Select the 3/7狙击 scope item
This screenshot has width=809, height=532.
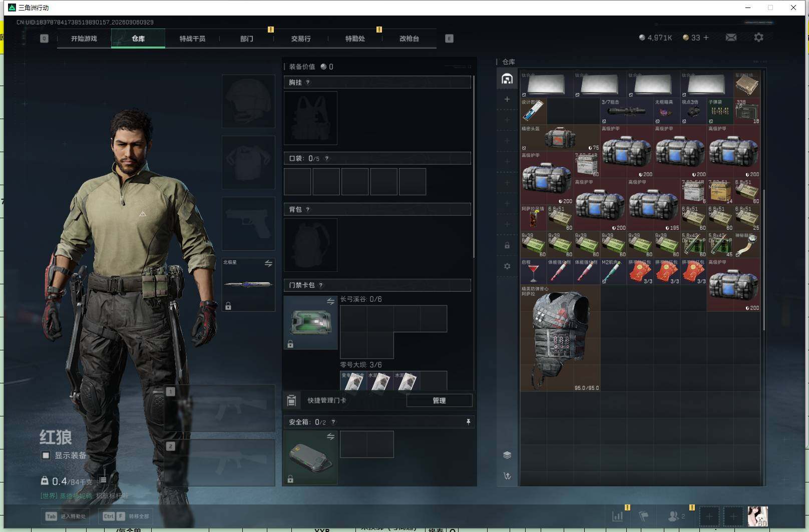[626, 111]
